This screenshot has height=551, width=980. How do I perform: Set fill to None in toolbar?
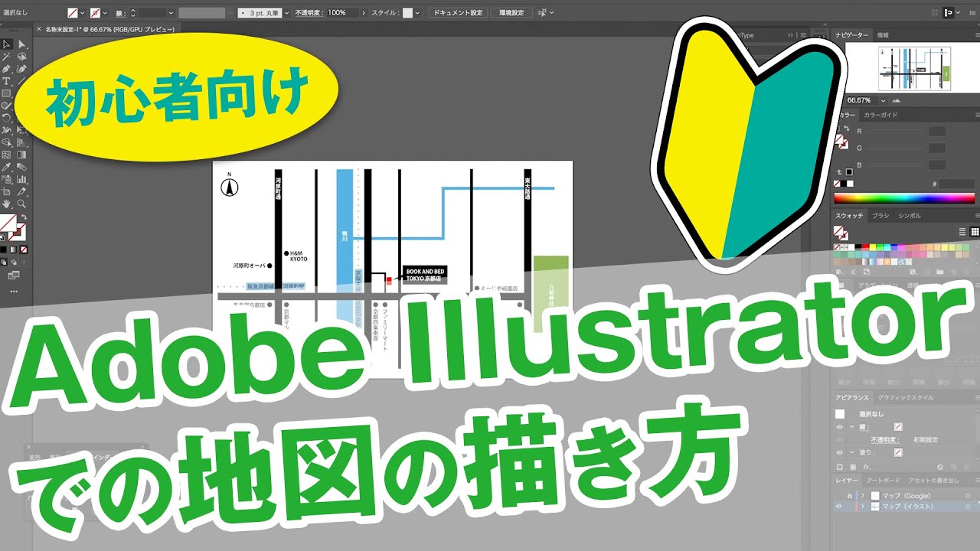[24, 249]
